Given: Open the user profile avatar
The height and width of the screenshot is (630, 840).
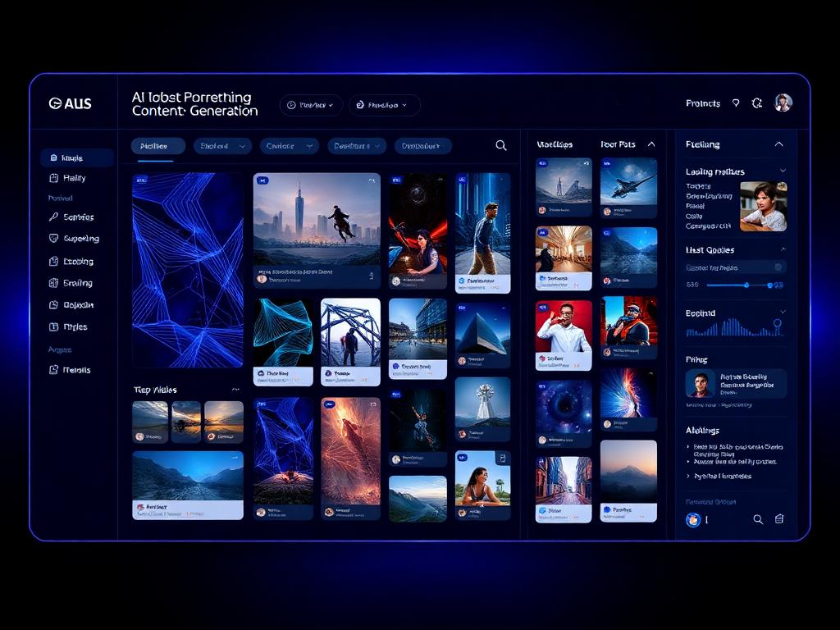Looking at the screenshot, I should (x=783, y=103).
